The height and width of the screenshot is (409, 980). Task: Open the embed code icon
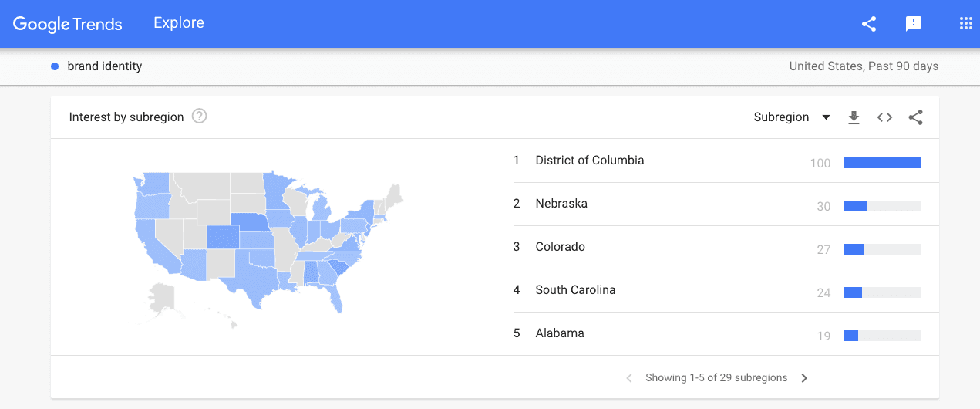click(884, 117)
